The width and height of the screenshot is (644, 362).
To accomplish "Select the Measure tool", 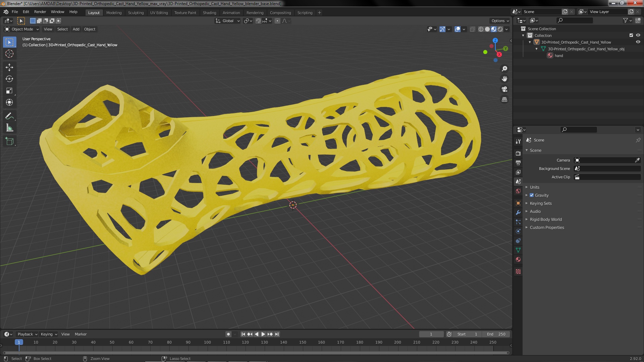I will [x=9, y=128].
